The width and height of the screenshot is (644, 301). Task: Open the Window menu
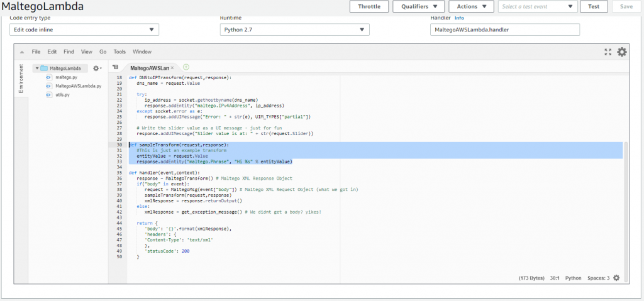pos(142,52)
